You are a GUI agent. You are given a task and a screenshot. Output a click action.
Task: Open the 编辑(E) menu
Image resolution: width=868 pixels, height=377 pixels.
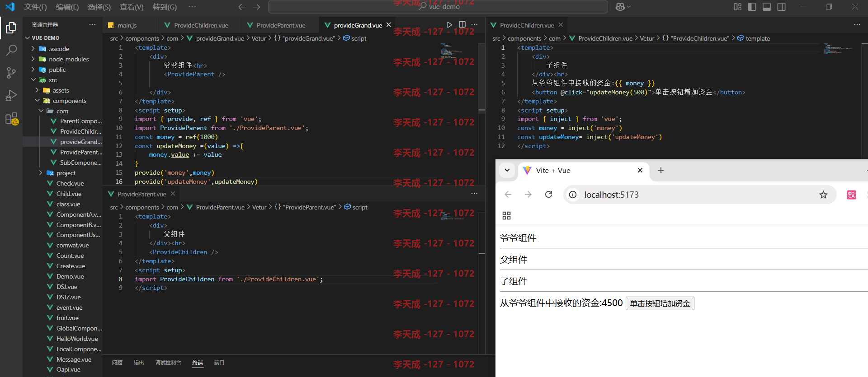[67, 7]
